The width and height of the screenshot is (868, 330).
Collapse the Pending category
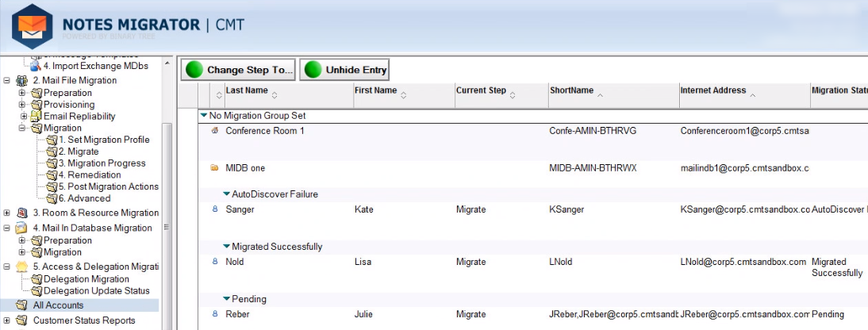click(x=226, y=299)
